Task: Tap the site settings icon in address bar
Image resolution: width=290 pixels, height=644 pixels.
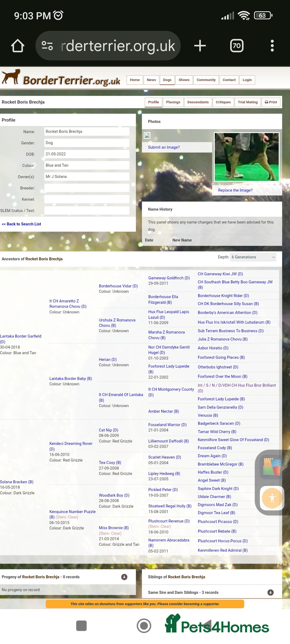Action: pyautogui.click(x=47, y=46)
